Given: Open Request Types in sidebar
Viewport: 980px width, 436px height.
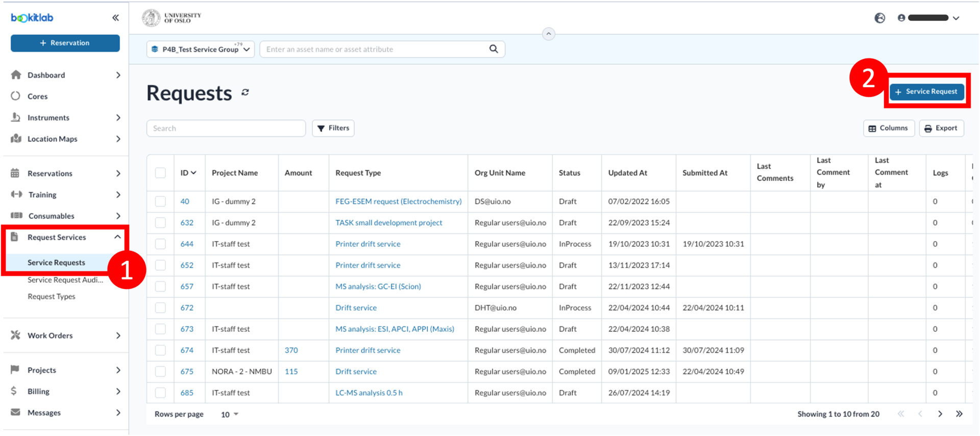Looking at the screenshot, I should click(x=52, y=296).
